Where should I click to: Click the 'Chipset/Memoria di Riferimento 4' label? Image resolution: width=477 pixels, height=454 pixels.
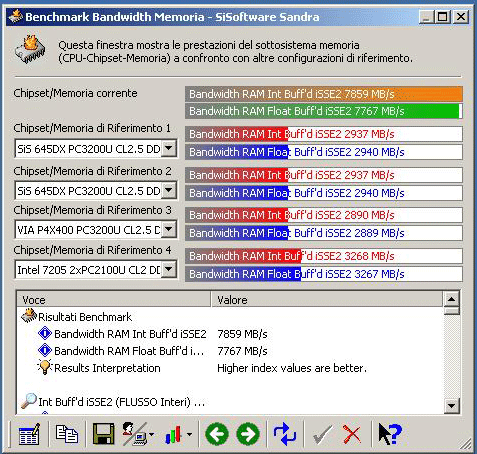[92, 250]
